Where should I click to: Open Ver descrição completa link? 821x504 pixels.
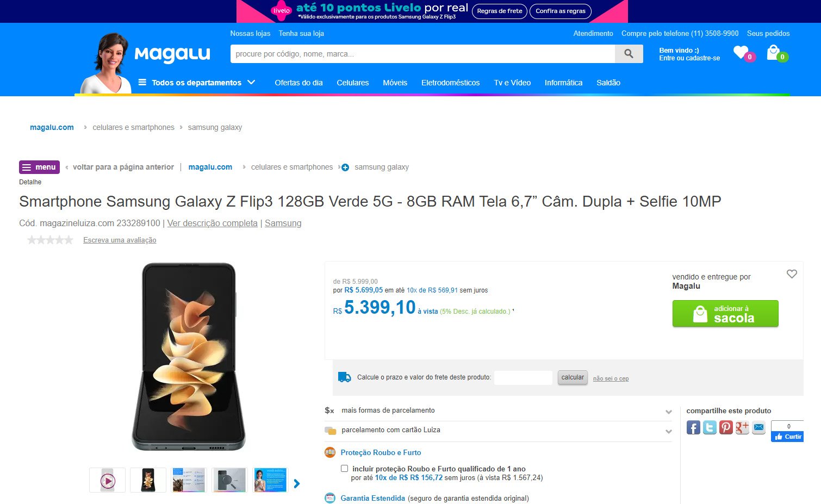[x=213, y=223]
